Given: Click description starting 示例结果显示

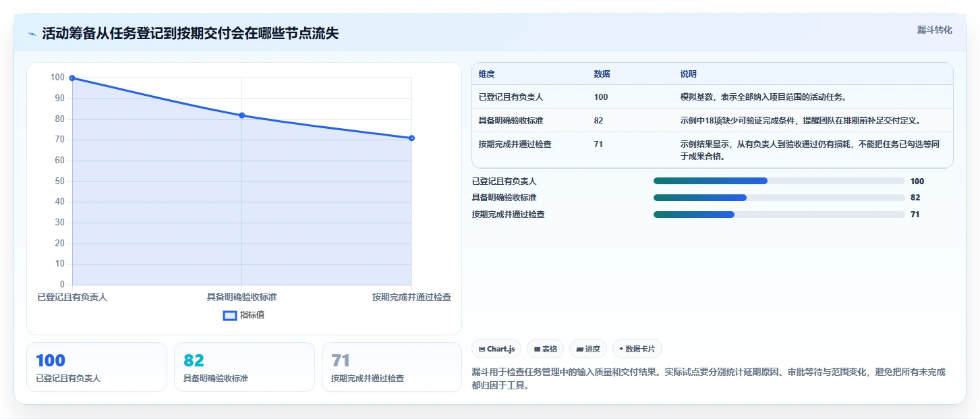Looking at the screenshot, I should [x=810, y=150].
